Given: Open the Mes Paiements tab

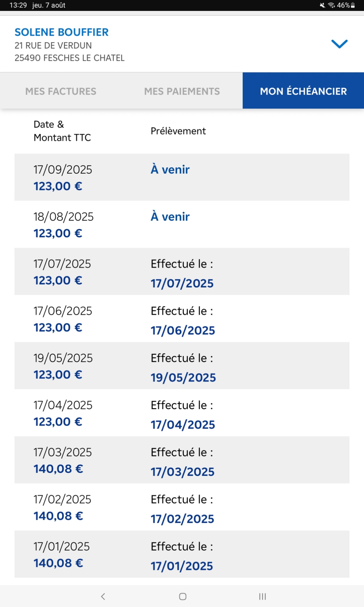Looking at the screenshot, I should (x=182, y=91).
